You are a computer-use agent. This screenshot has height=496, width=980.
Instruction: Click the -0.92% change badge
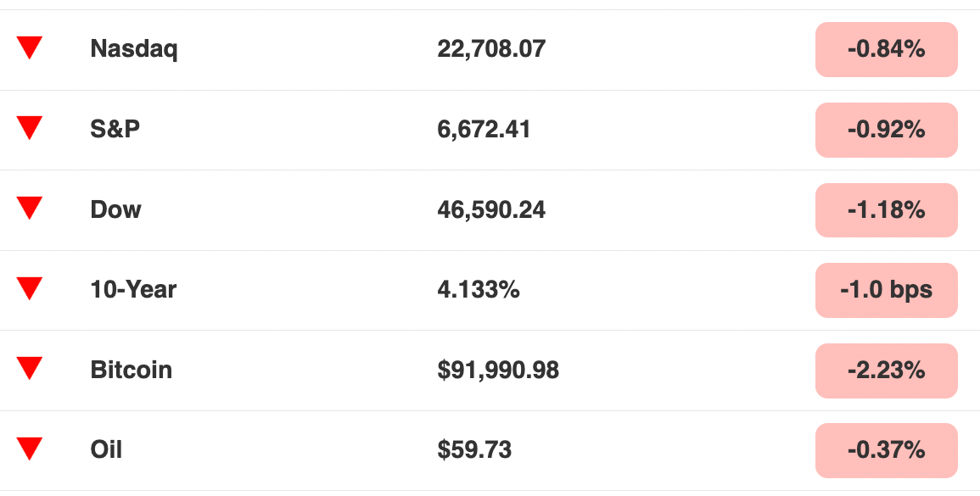887,130
